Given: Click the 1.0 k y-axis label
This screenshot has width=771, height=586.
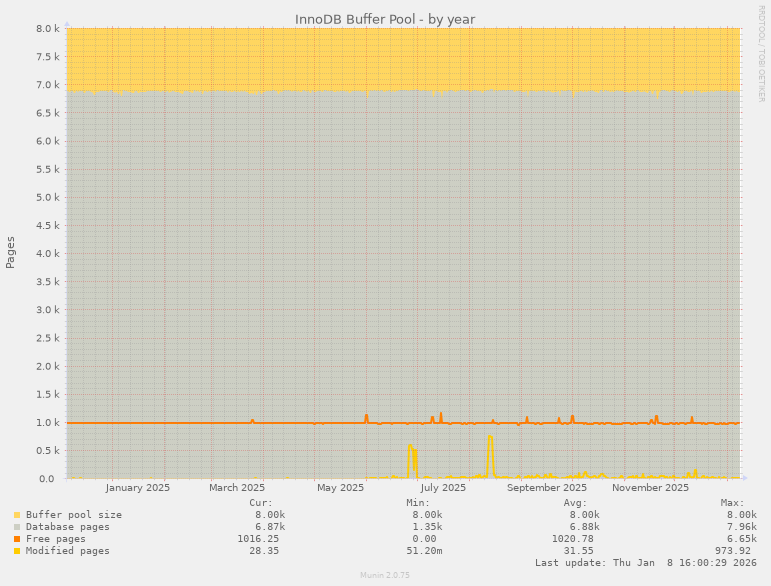Looking at the screenshot, I should click(48, 423).
